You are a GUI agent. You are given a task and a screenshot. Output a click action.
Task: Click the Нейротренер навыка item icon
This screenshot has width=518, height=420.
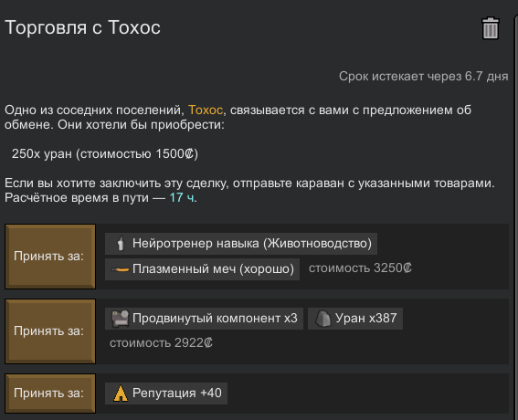pos(121,244)
